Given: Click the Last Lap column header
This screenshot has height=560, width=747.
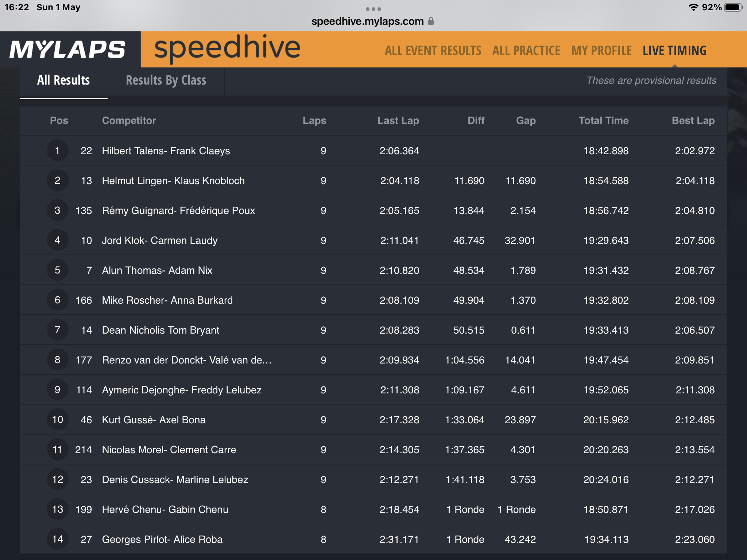Looking at the screenshot, I should click(x=398, y=121).
